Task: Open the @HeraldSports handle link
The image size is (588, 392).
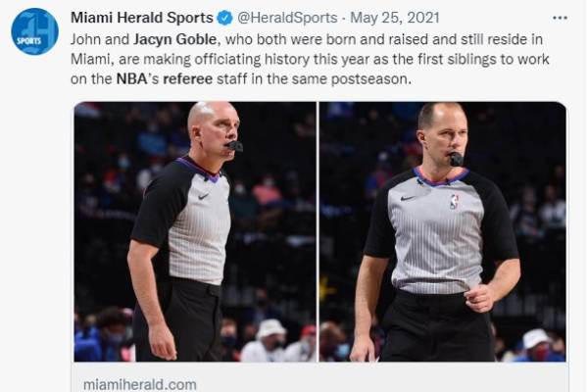Action: (287, 18)
